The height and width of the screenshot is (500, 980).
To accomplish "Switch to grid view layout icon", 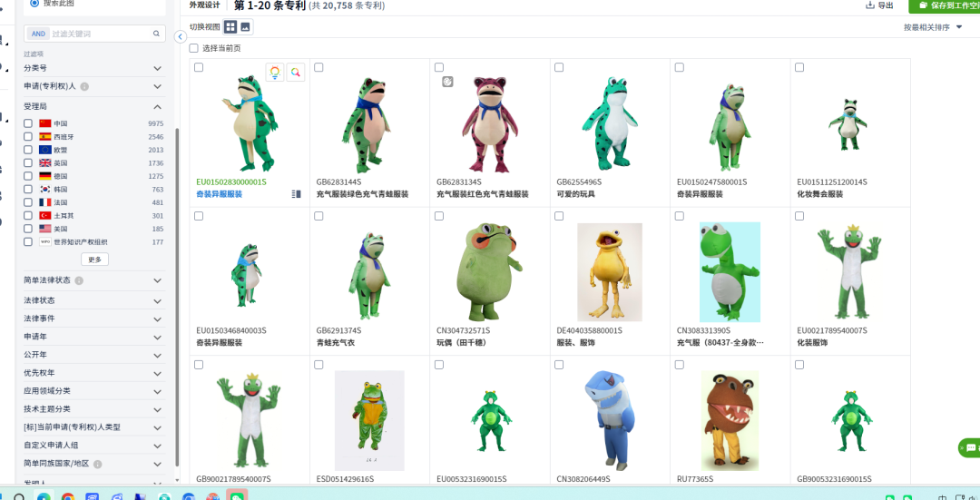I will coord(230,27).
